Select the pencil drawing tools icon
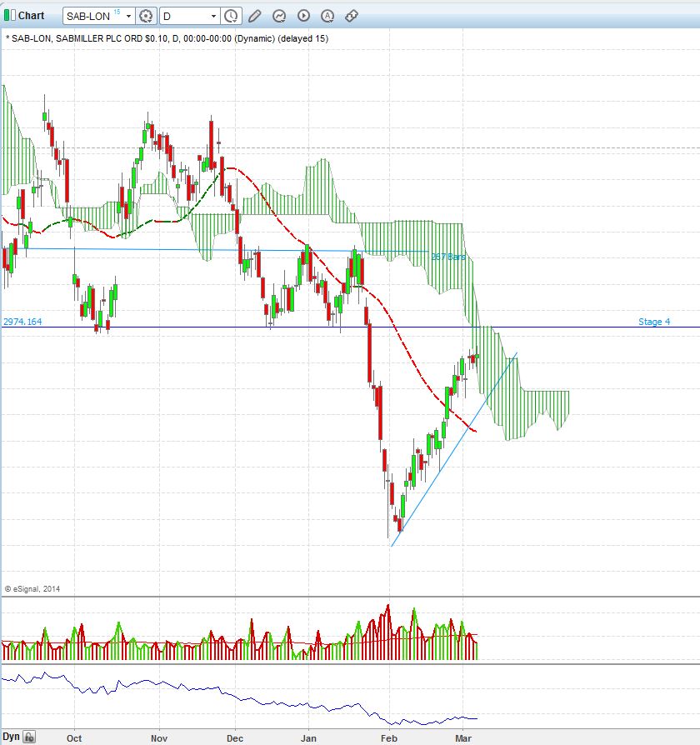The width and height of the screenshot is (700, 745). (x=255, y=16)
